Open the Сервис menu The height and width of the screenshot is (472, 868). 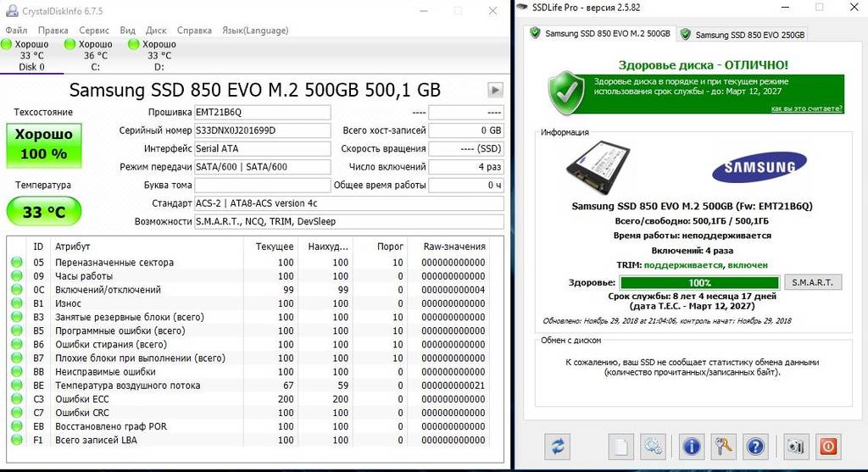tap(94, 31)
